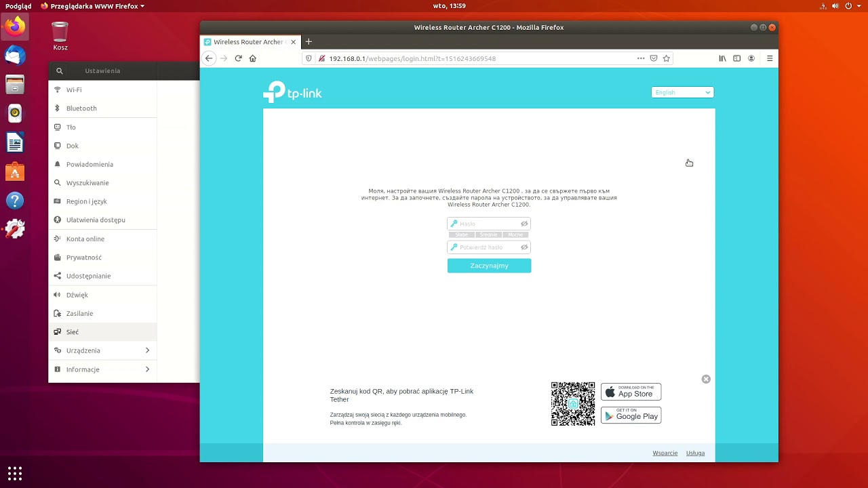Select Sieć in settings sidebar
Screen dimensions: 868x488
102,332
